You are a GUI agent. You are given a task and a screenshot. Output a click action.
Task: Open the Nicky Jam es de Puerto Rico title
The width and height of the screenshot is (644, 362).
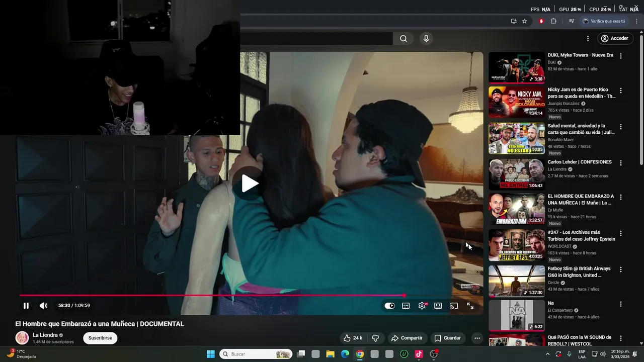pos(581,93)
